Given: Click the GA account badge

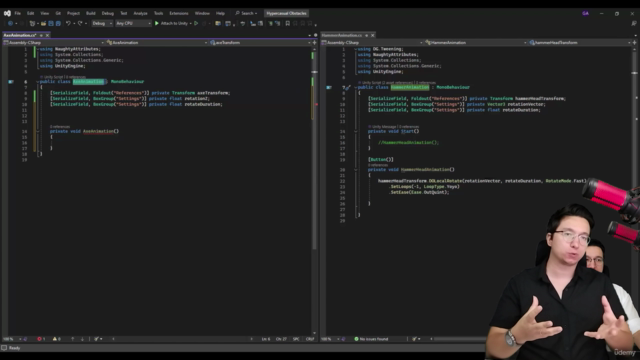Looking at the screenshot, I should [x=585, y=13].
